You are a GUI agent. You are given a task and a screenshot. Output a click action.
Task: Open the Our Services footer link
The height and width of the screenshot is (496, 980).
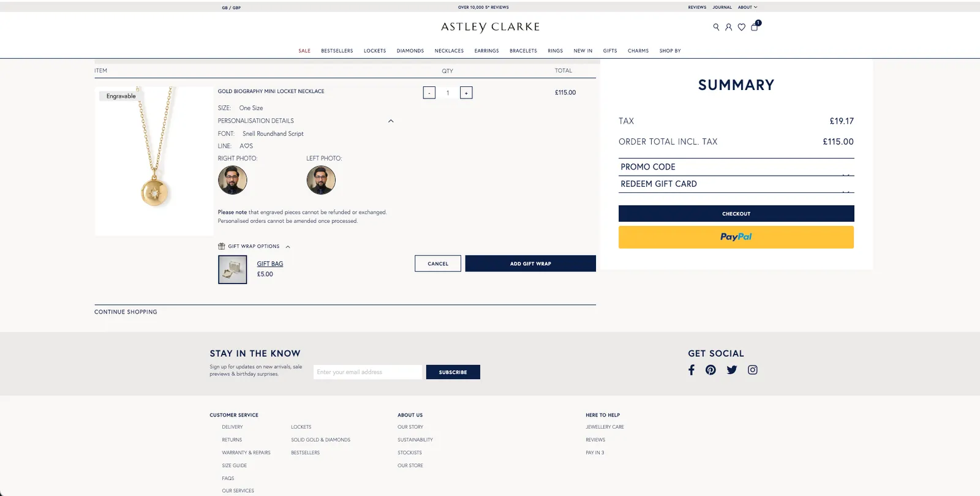coord(238,490)
